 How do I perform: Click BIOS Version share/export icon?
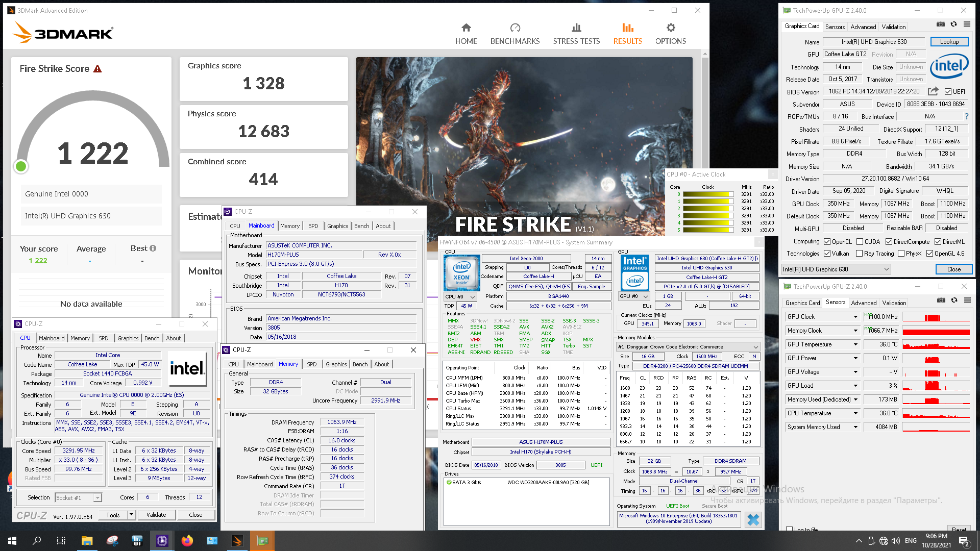click(x=933, y=91)
